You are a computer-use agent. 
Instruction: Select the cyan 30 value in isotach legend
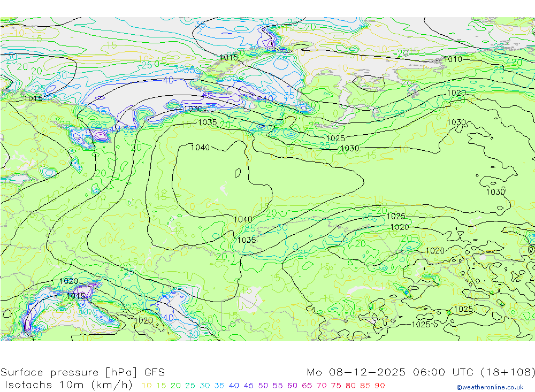(x=205, y=386)
